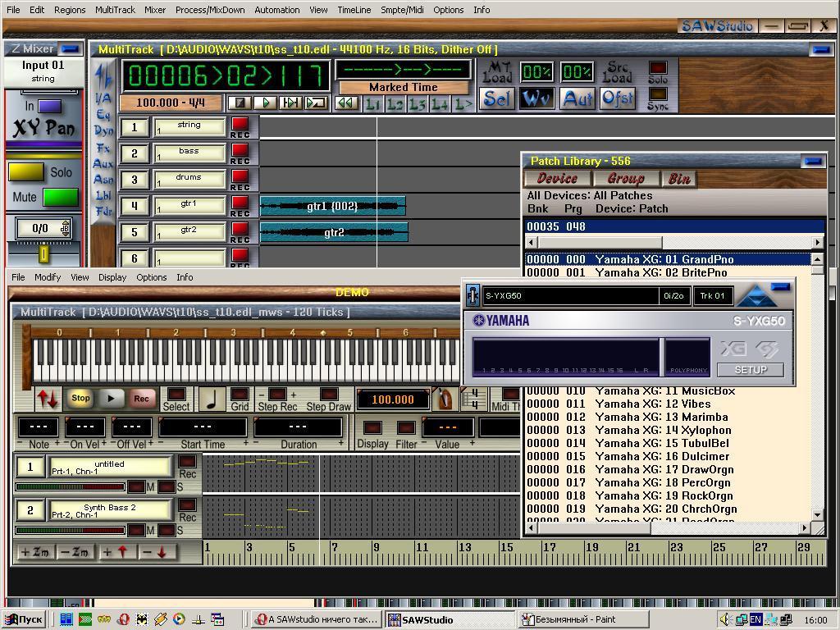Click the SETUP button on Yamaha S-YXG50
Image resolution: width=840 pixels, height=630 pixels.
[751, 370]
